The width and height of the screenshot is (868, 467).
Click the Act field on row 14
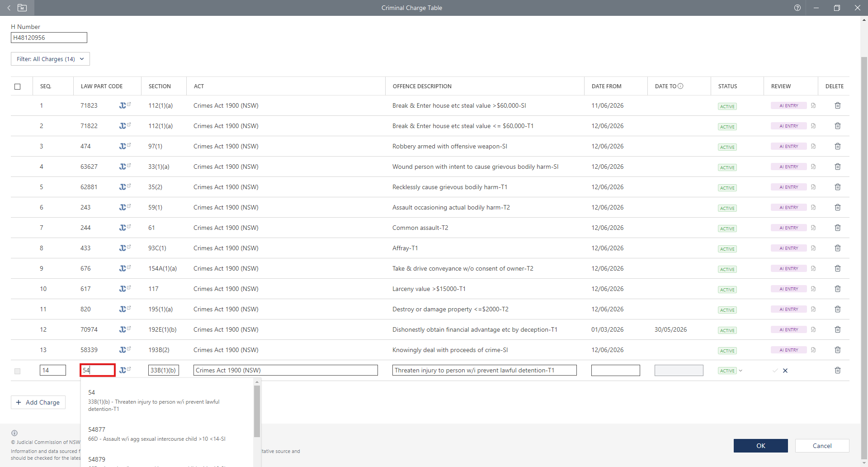pos(286,370)
